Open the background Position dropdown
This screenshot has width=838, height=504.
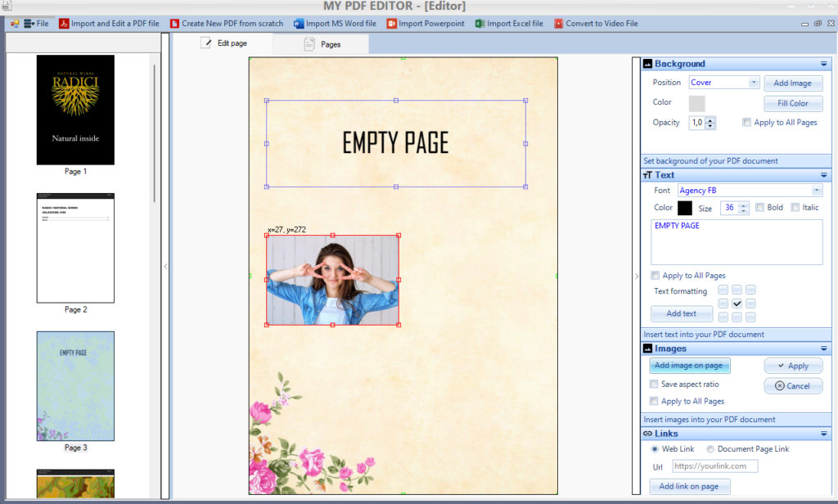[x=754, y=83]
